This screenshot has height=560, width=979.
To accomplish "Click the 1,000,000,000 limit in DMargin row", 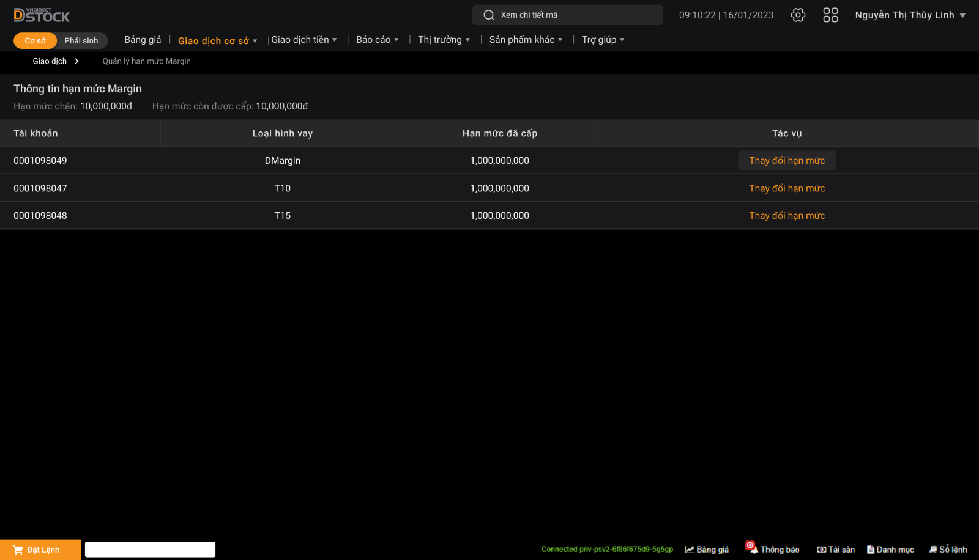I will (x=500, y=161).
